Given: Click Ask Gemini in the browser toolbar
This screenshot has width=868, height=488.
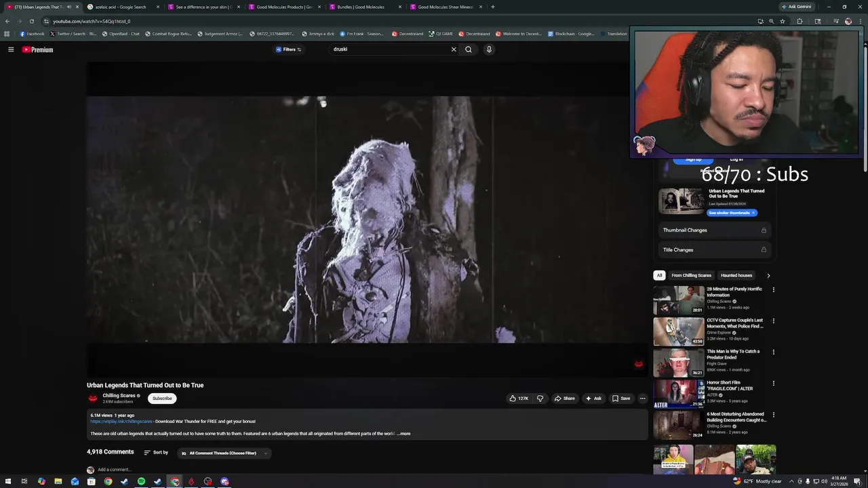Looking at the screenshot, I should pyautogui.click(x=796, y=7).
